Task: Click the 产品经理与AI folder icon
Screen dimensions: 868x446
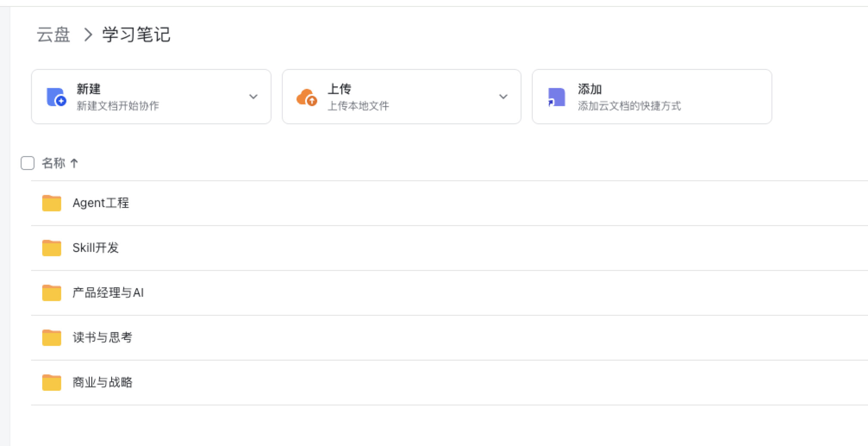Action: coord(52,292)
